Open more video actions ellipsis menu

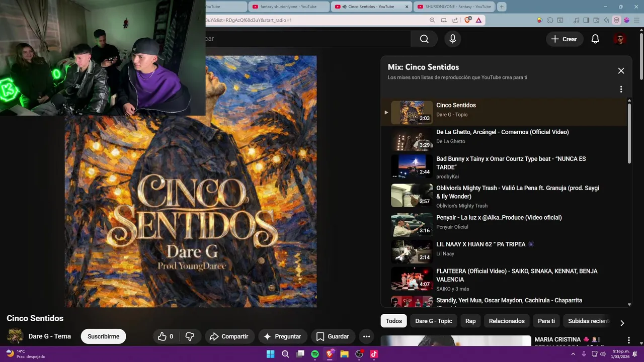point(366,336)
